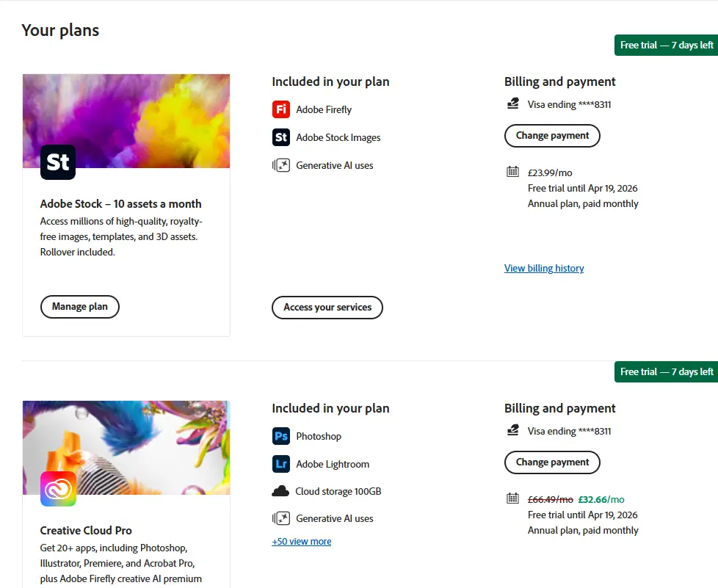Click the Photoshop Ps icon
The image size is (718, 588).
(280, 436)
